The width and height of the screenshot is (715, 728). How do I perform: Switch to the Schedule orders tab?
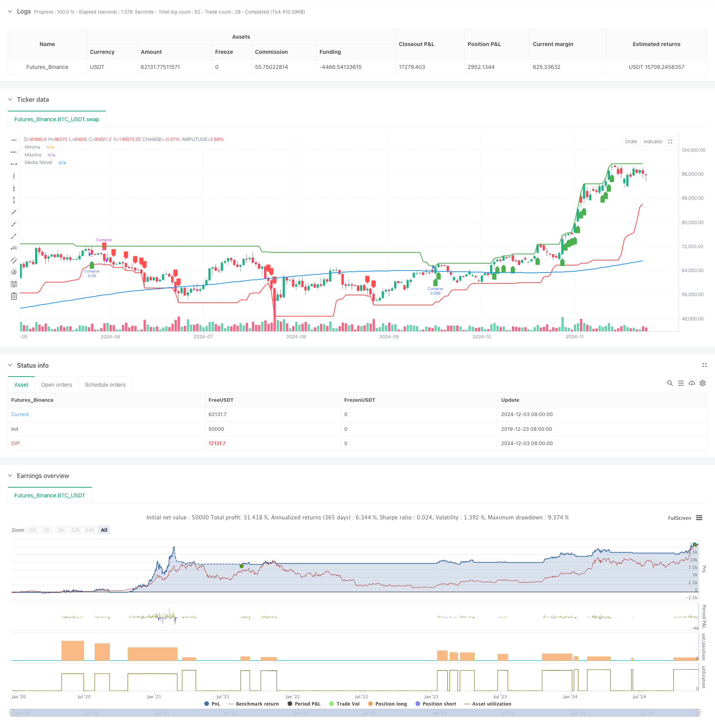coord(105,385)
